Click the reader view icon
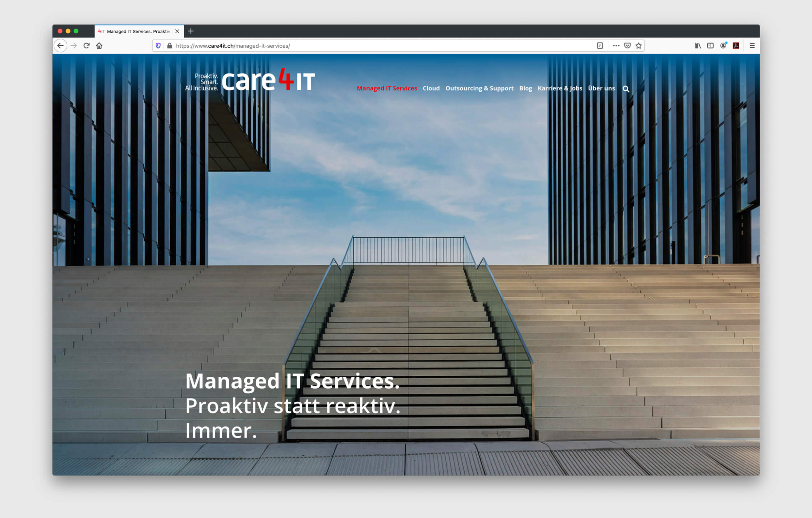Viewport: 812px width, 518px height. pyautogui.click(x=600, y=46)
